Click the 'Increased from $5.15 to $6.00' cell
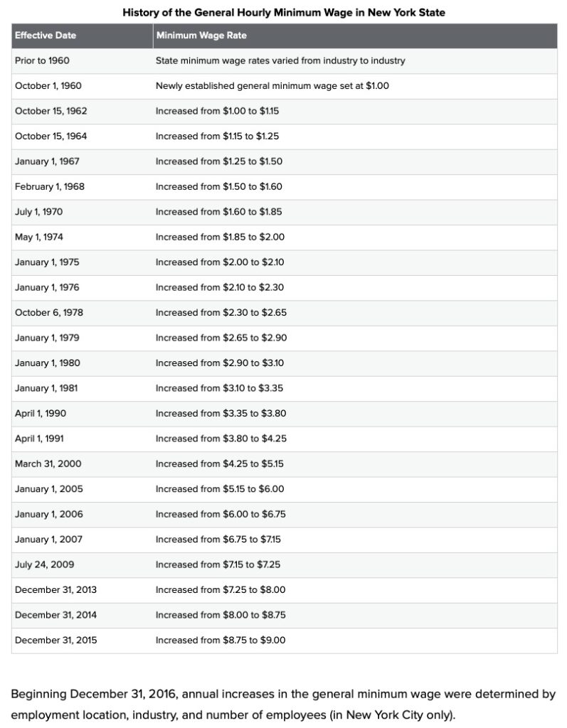 220,488
